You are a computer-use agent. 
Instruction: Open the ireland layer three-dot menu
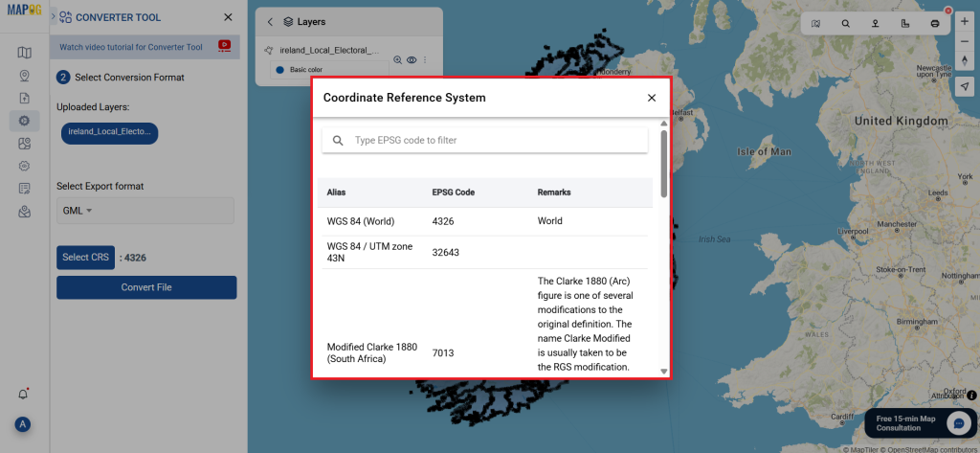[x=425, y=60]
